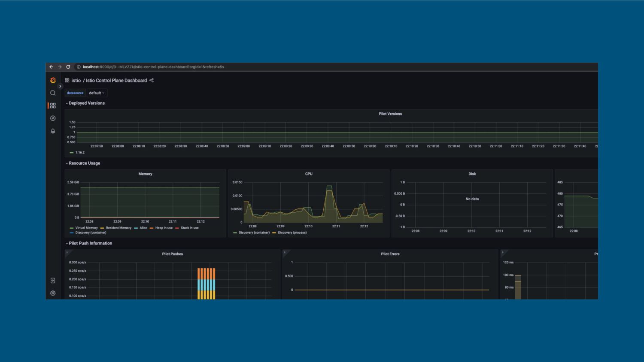Click Pilot Pushes panel info icon
Image resolution: width=644 pixels, height=362 pixels.
click(67, 252)
